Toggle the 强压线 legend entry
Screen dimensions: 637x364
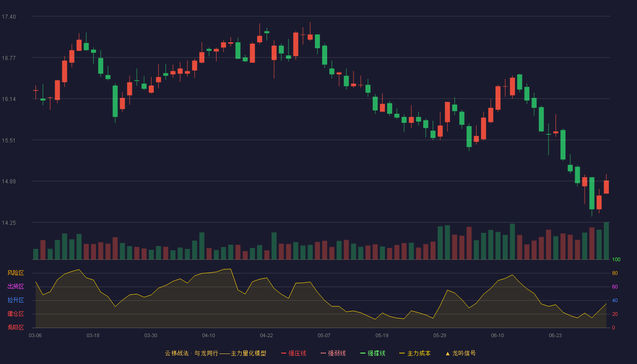(x=293, y=353)
